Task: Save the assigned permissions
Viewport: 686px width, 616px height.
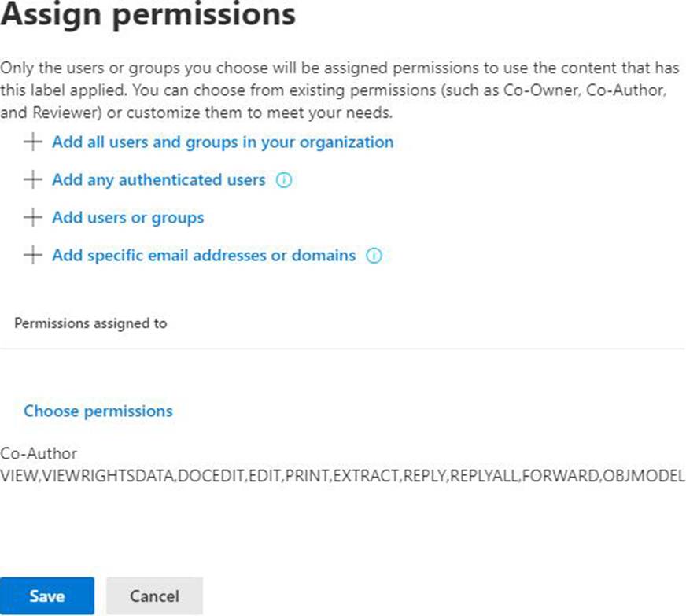Action: pyautogui.click(x=47, y=596)
